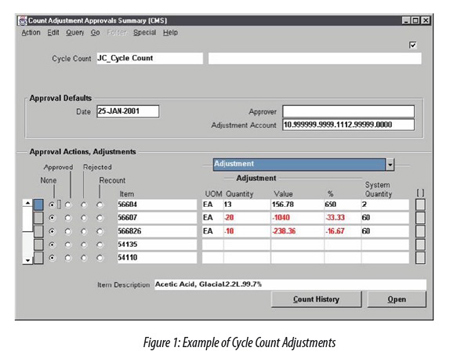
Task: Click adjustment value -238.36
Action: [297, 231]
